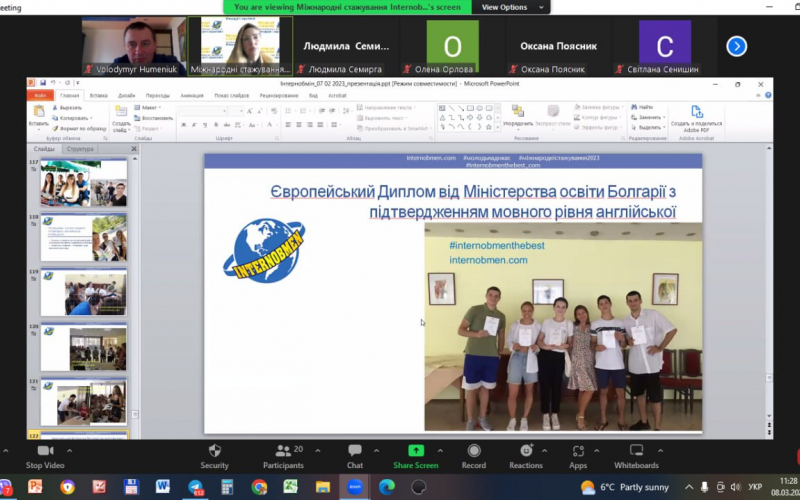The image size is (800, 500).
Task: Switch to the Структура pane tab
Action: coord(80,149)
